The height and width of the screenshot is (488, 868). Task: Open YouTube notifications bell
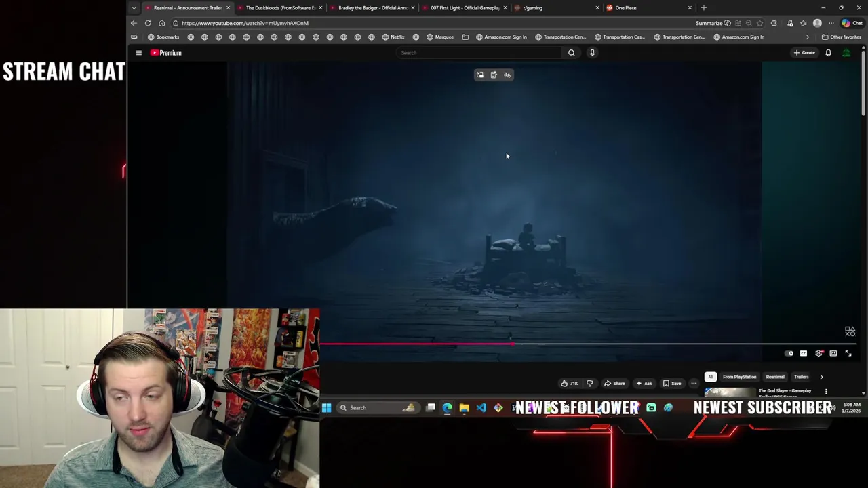(828, 52)
